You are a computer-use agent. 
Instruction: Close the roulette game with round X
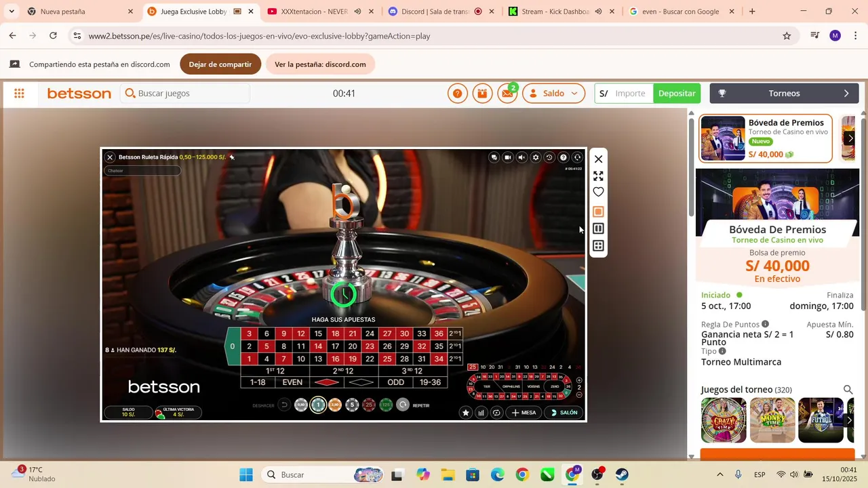[110, 157]
